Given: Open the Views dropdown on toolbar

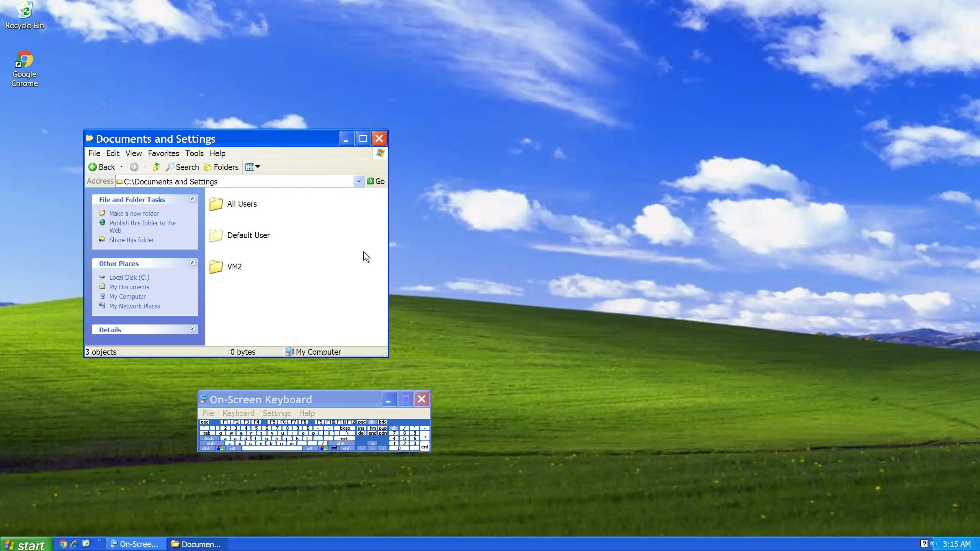Looking at the screenshot, I should (253, 167).
